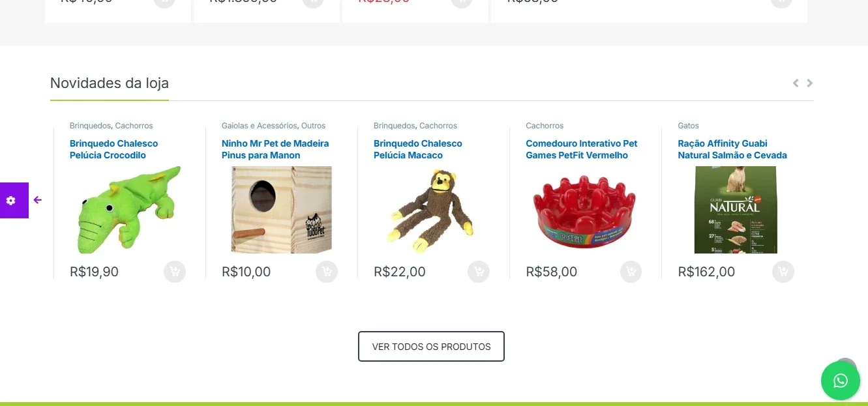Click the purple left arrow icon
The width and height of the screenshot is (868, 406).
(x=38, y=200)
